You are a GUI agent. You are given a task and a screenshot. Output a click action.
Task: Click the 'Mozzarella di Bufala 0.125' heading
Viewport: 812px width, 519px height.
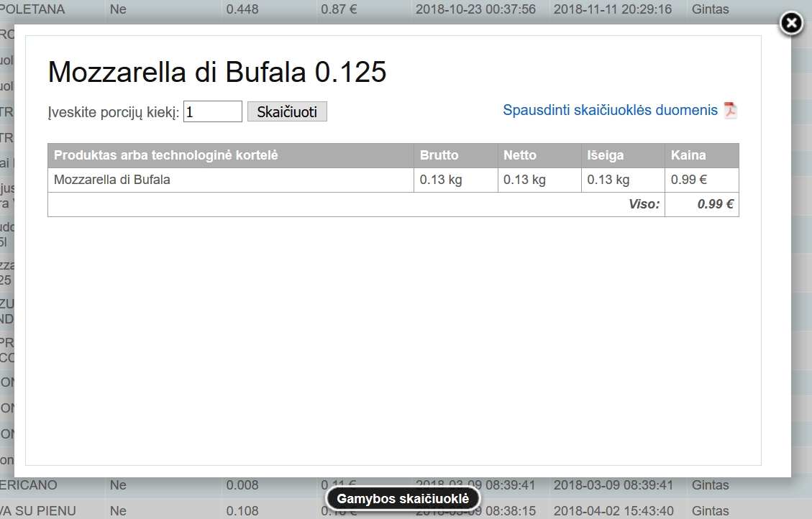217,73
